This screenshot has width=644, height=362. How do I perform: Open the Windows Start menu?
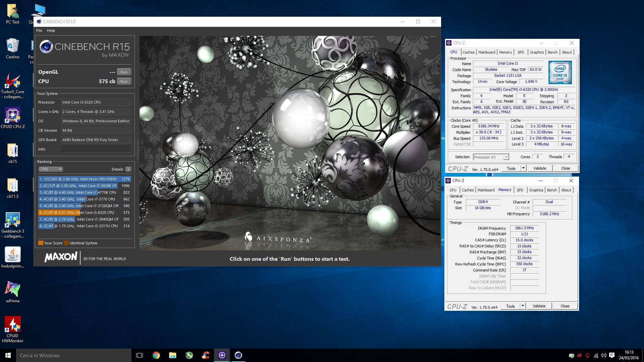(x=8, y=355)
